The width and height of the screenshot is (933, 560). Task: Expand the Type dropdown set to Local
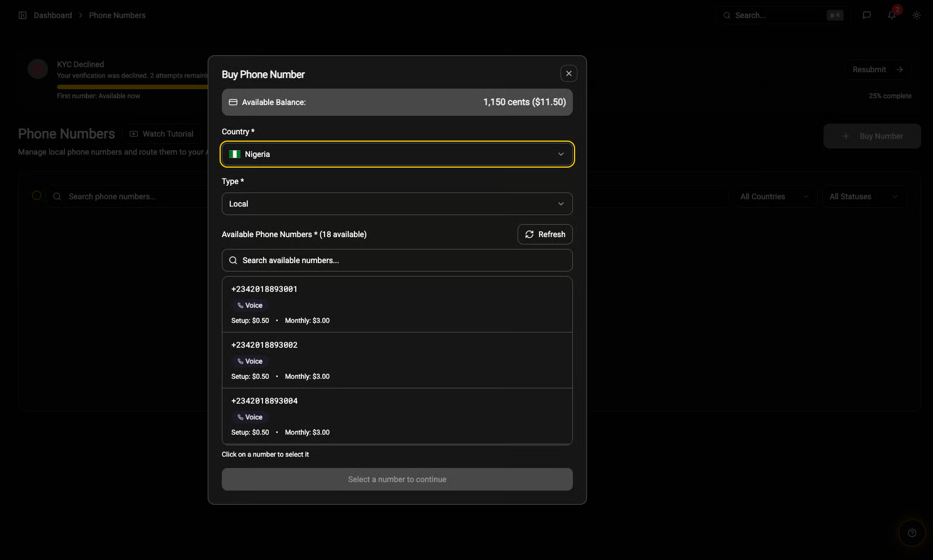pos(397,204)
